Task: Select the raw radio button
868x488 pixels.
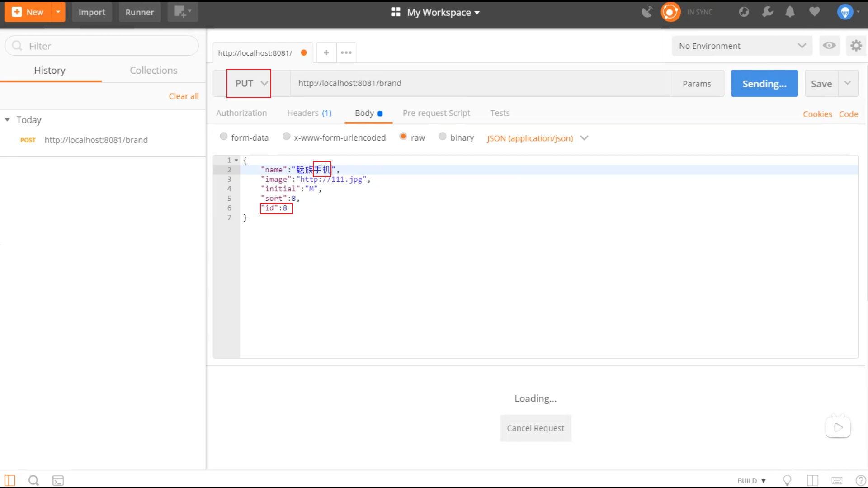Action: pos(403,137)
